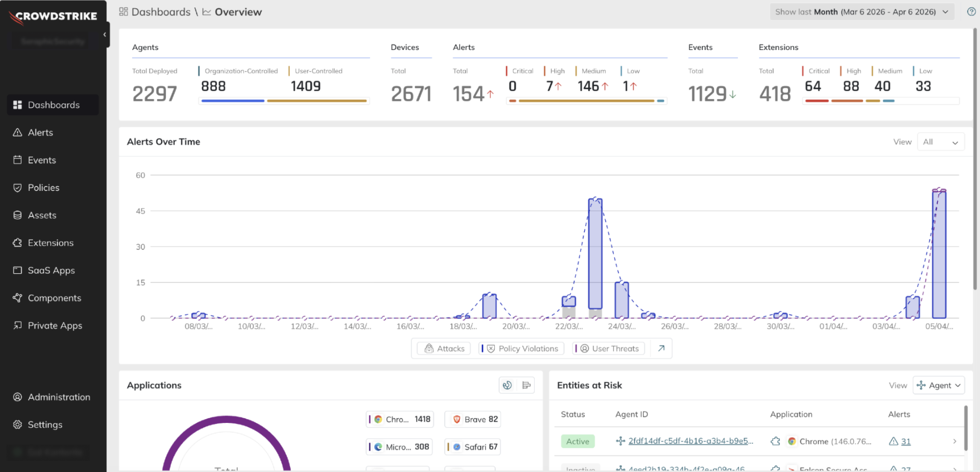
Task: Click the CrowdStrike logo
Action: click(53, 17)
